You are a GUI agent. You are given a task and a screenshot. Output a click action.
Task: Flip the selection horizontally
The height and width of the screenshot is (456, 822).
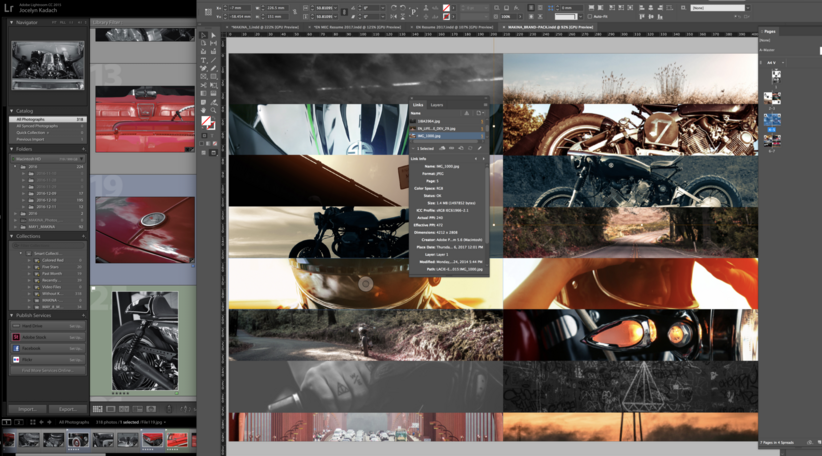click(393, 17)
